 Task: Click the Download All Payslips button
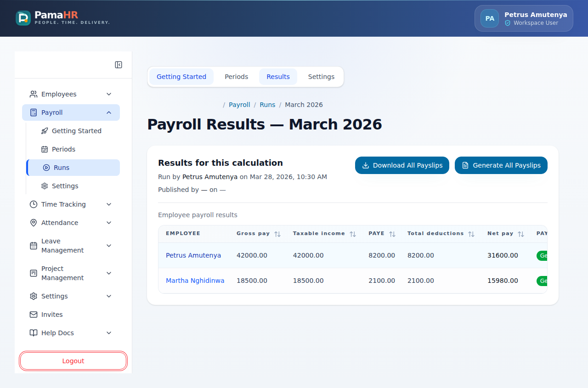[402, 165]
